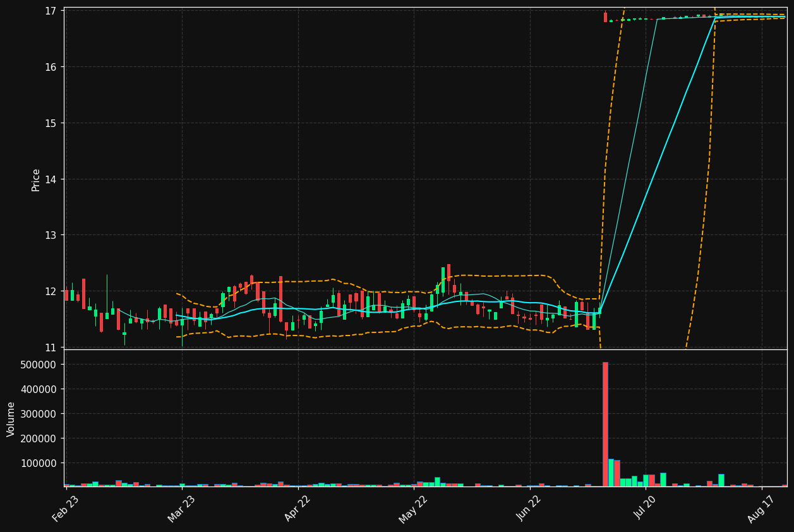Click the Jun 22 date label

click(529, 509)
